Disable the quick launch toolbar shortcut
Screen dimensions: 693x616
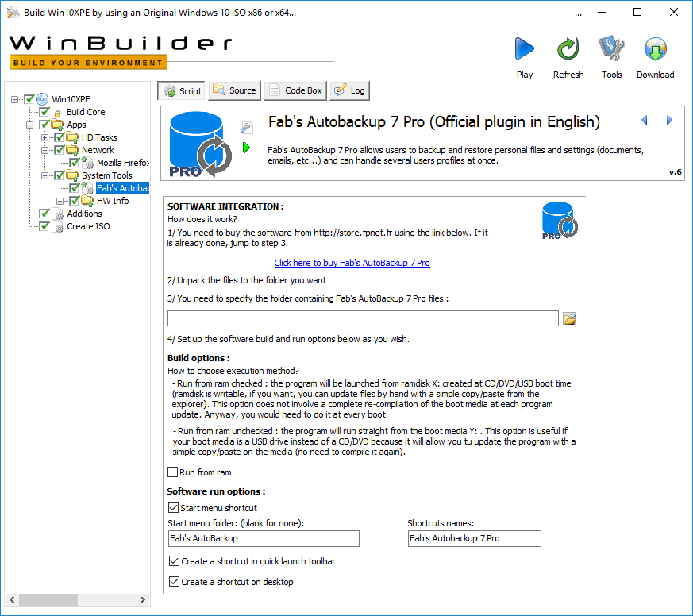[174, 561]
